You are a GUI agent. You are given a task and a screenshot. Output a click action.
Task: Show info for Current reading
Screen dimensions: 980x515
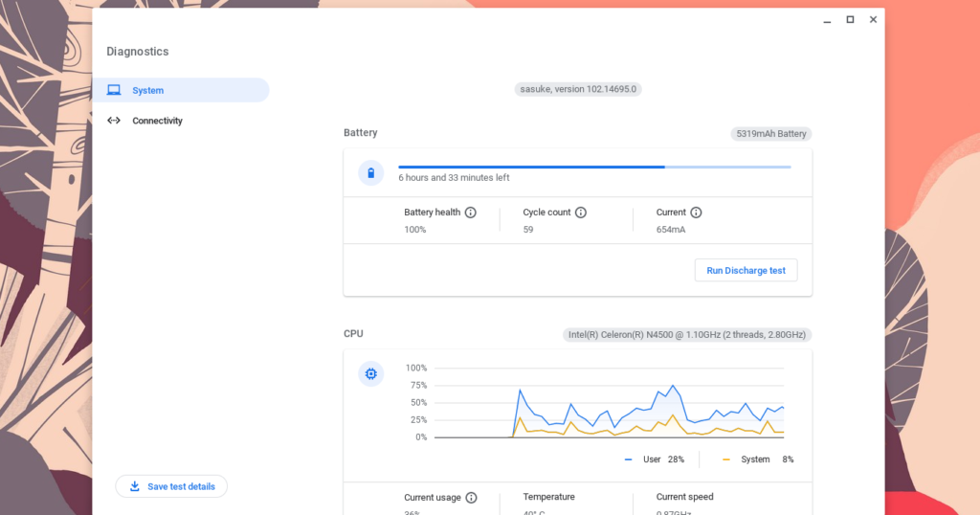click(696, 213)
